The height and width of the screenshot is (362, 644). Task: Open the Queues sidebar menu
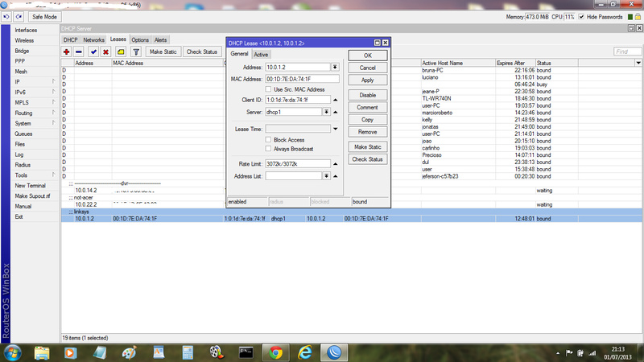click(x=23, y=134)
